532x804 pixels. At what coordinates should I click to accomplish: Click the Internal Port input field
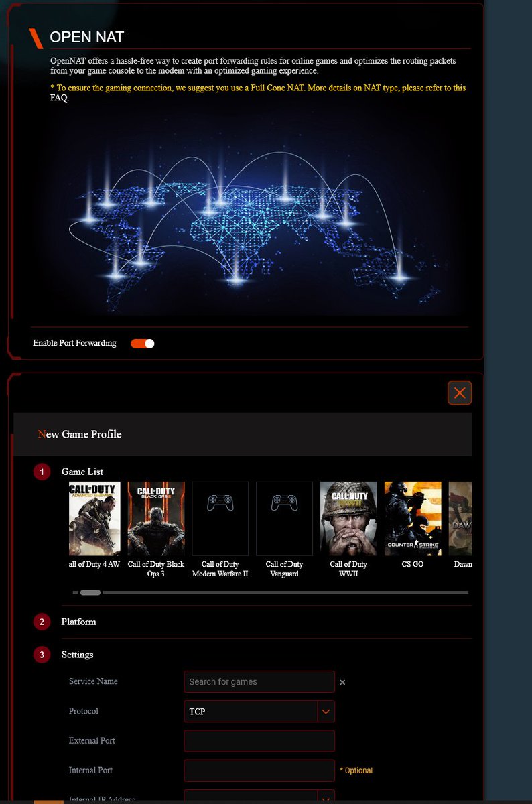[x=259, y=770]
